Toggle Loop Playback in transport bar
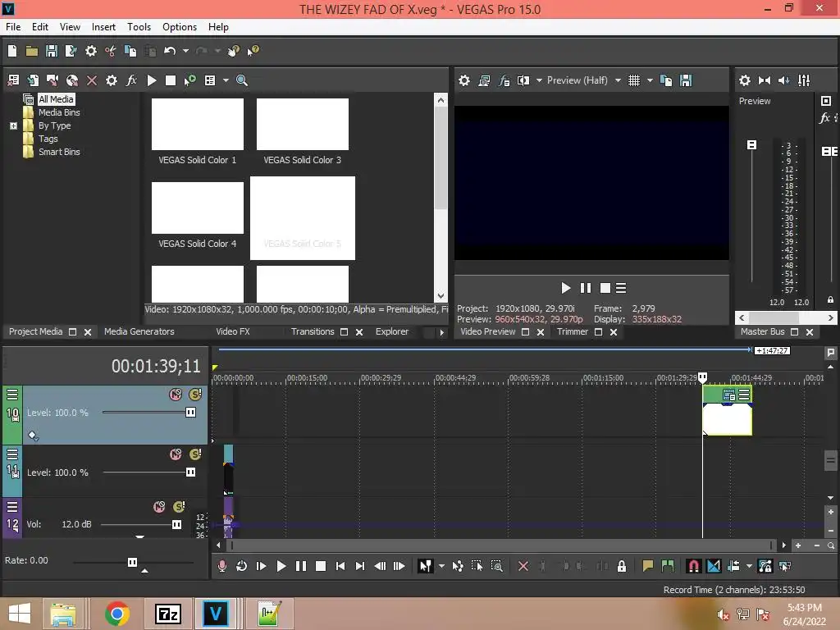The height and width of the screenshot is (630, 840). (x=242, y=566)
